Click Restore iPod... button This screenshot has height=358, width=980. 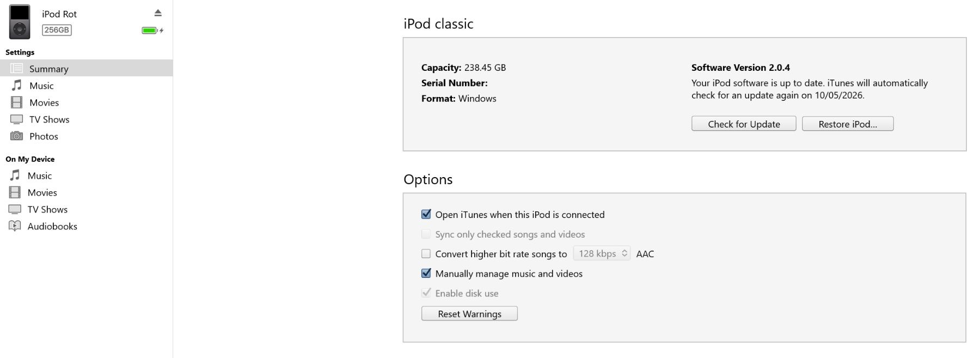click(848, 124)
